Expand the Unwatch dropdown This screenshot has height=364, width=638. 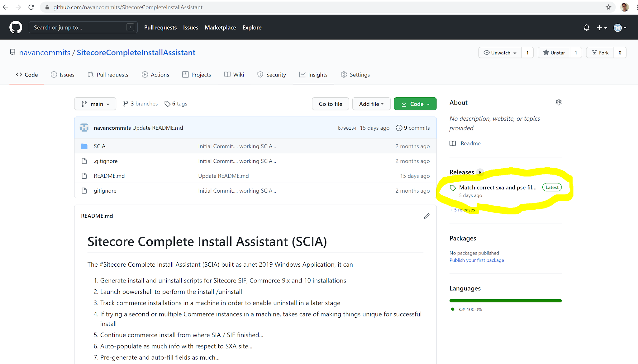coord(500,53)
